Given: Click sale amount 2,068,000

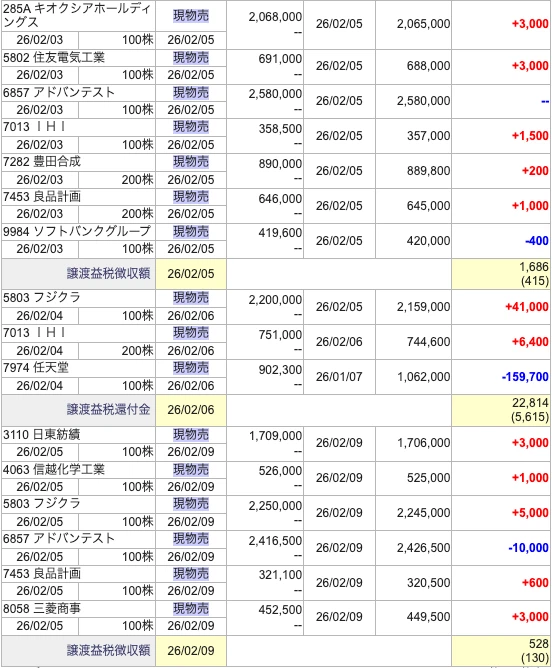Looking at the screenshot, I should point(275,17).
